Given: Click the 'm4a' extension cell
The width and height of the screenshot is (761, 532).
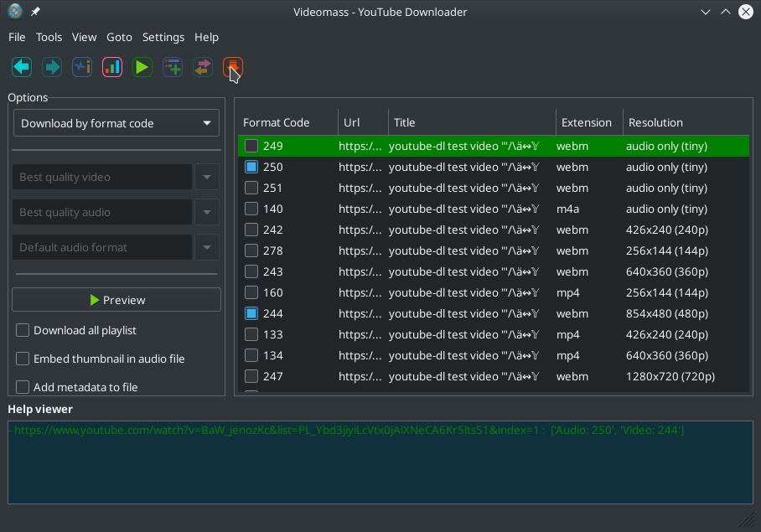Looking at the screenshot, I should (x=568, y=209).
